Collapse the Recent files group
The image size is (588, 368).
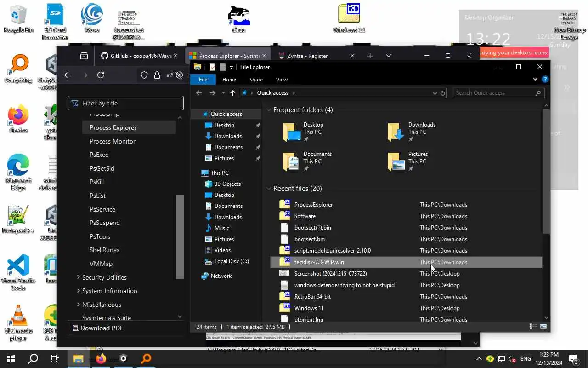[269, 189]
